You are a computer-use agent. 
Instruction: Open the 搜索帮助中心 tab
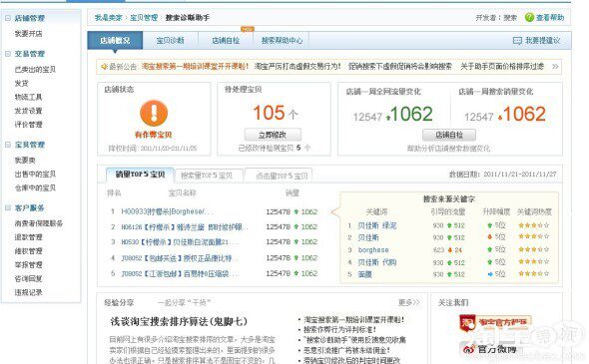tap(282, 41)
